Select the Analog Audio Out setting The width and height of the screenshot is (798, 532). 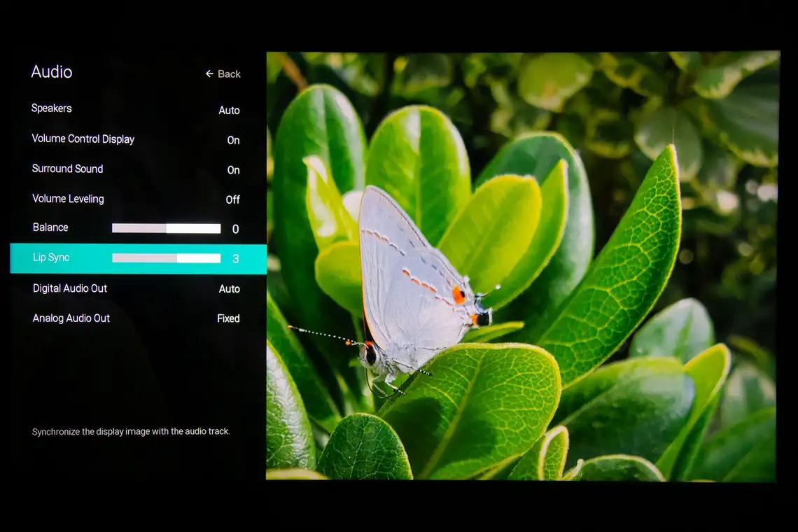[71, 318]
